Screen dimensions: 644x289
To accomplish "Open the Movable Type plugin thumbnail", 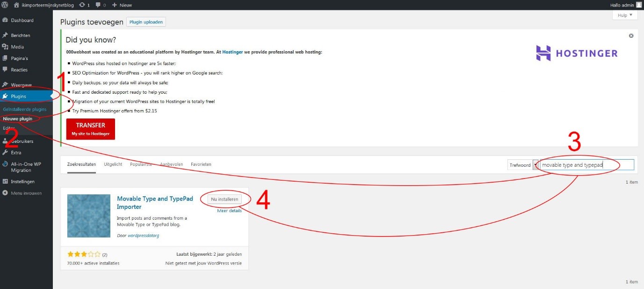I will click(x=89, y=216).
